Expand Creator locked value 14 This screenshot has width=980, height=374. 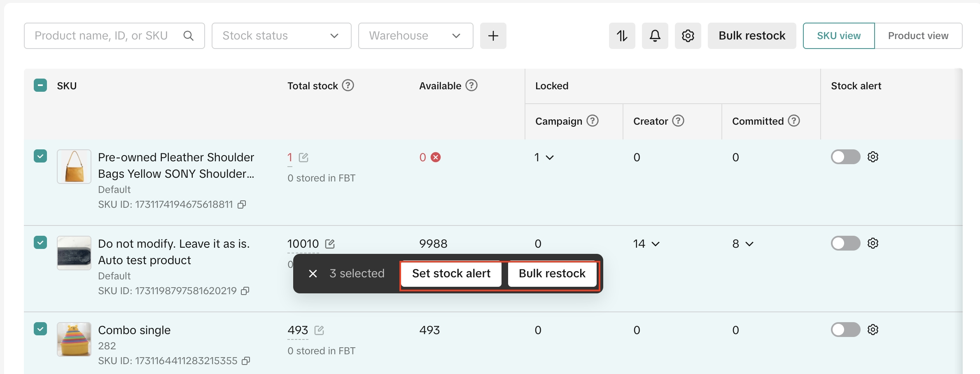click(655, 244)
